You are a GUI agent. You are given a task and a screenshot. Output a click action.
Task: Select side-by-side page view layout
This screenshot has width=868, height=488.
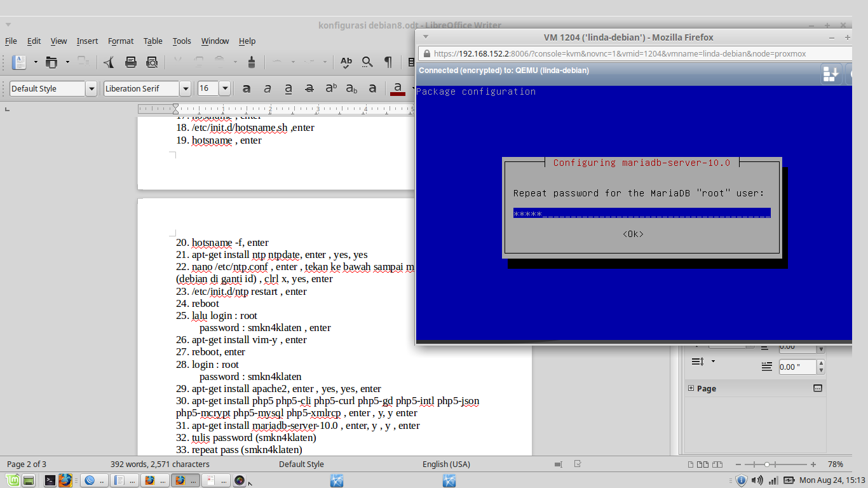click(703, 464)
